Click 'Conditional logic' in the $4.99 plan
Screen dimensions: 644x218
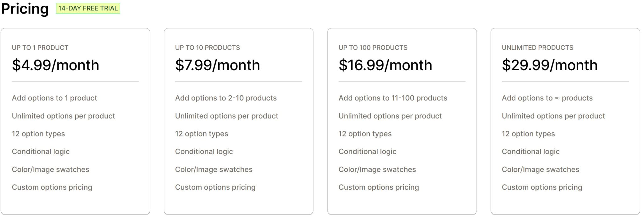(41, 152)
